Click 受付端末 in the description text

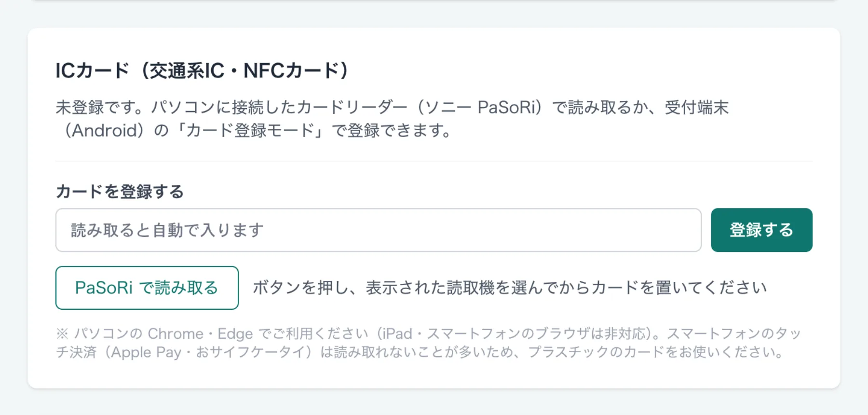697,107
